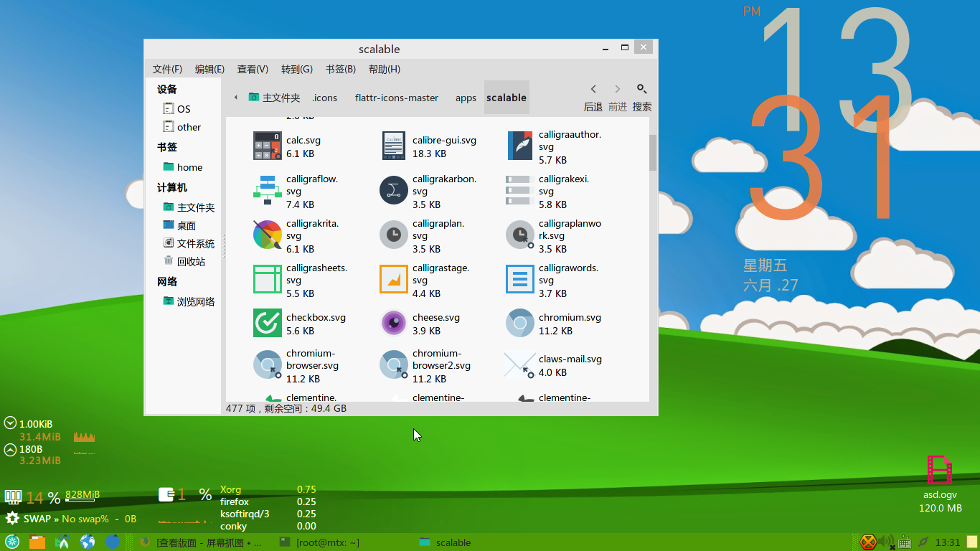This screenshot has height=551, width=980.
Task: Select the calligrasheets.svg icon
Action: tap(268, 279)
